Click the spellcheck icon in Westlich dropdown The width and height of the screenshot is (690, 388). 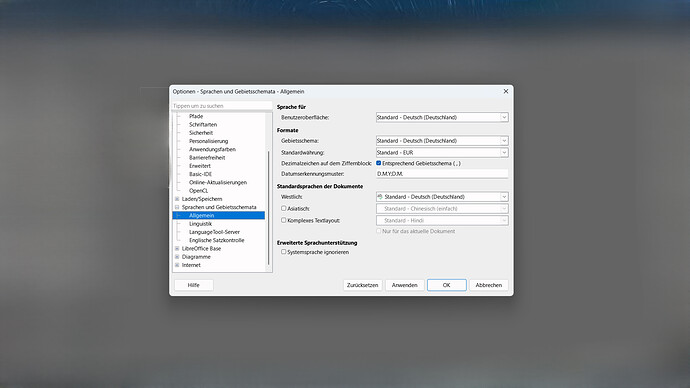380,197
